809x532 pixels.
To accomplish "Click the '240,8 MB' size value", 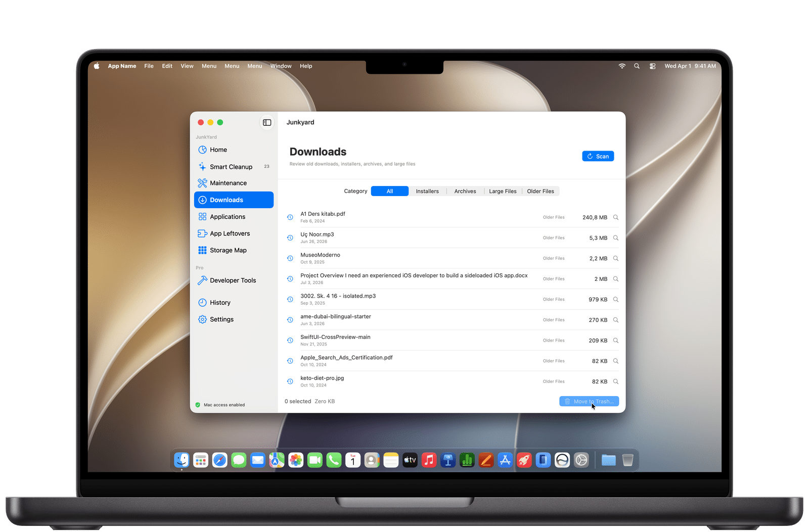I will click(595, 217).
